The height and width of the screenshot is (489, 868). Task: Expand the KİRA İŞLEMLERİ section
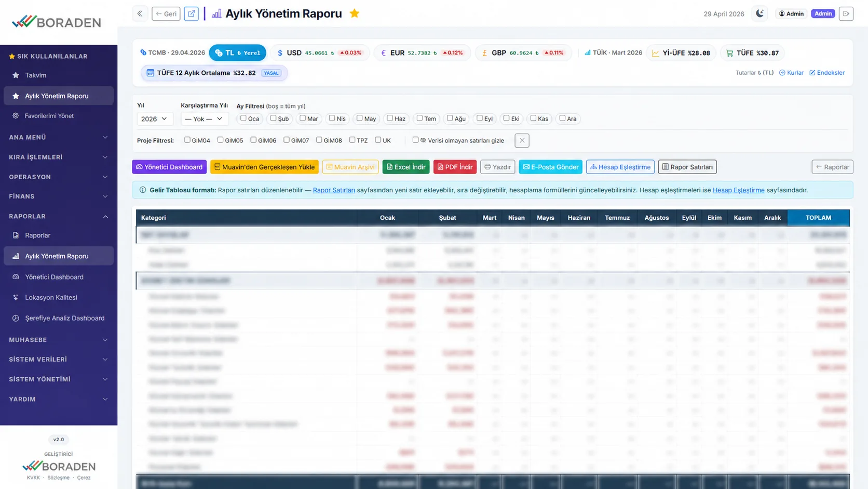coord(59,157)
